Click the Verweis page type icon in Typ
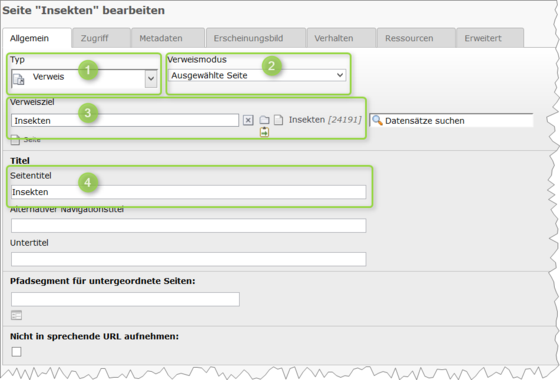The width and height of the screenshot is (560, 380). 19,79
